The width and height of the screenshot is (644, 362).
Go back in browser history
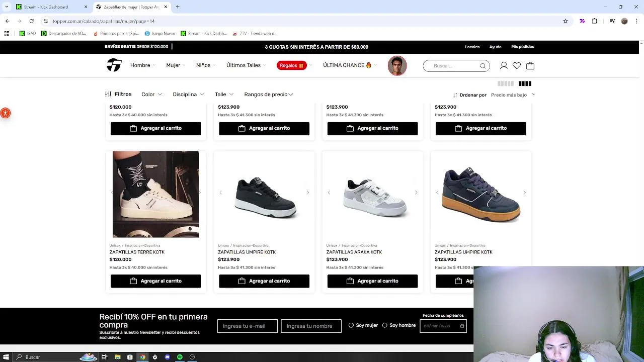tap(7, 21)
